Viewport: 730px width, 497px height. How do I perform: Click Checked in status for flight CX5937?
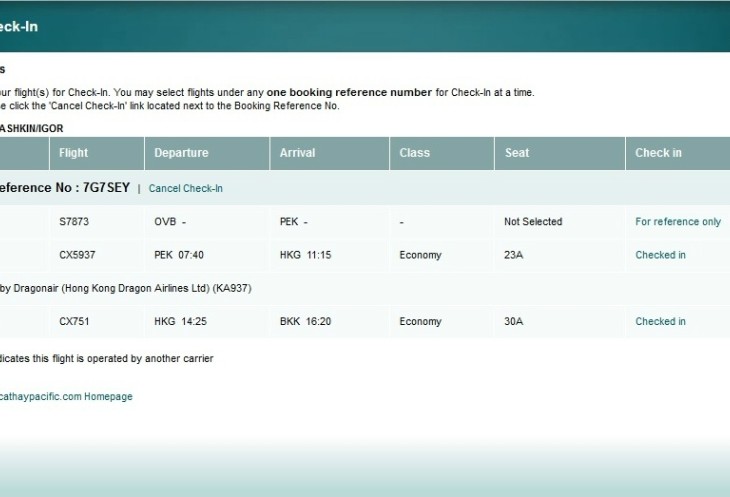660,255
